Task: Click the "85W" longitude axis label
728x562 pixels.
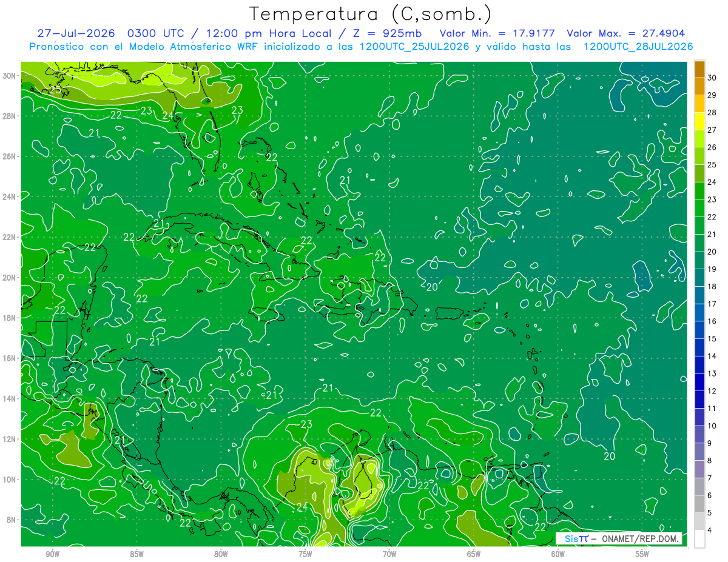Action: (136, 554)
